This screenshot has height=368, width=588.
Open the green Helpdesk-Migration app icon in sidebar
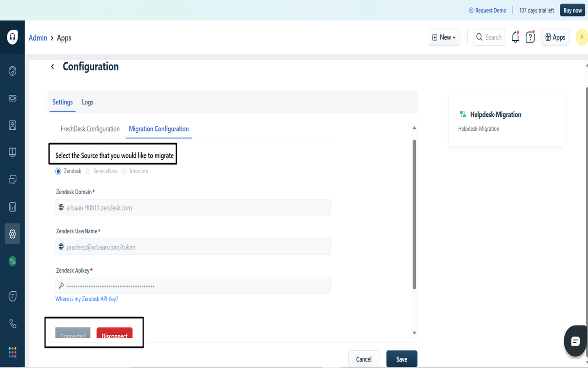[x=13, y=261]
